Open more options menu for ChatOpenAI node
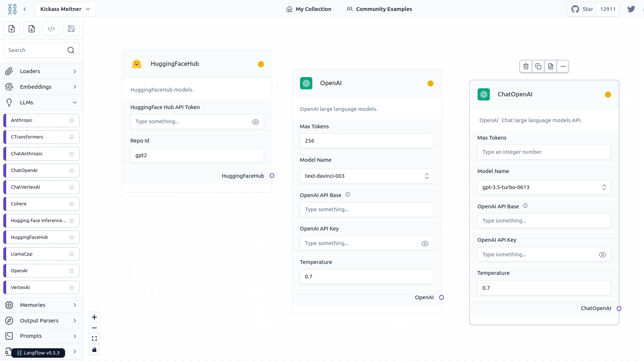This screenshot has width=644, height=361. pyautogui.click(x=563, y=66)
